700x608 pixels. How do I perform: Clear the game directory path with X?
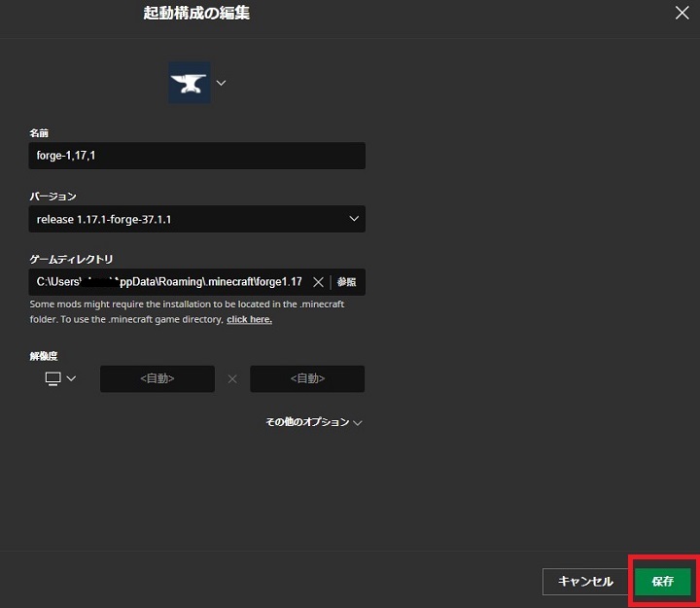[x=318, y=282]
